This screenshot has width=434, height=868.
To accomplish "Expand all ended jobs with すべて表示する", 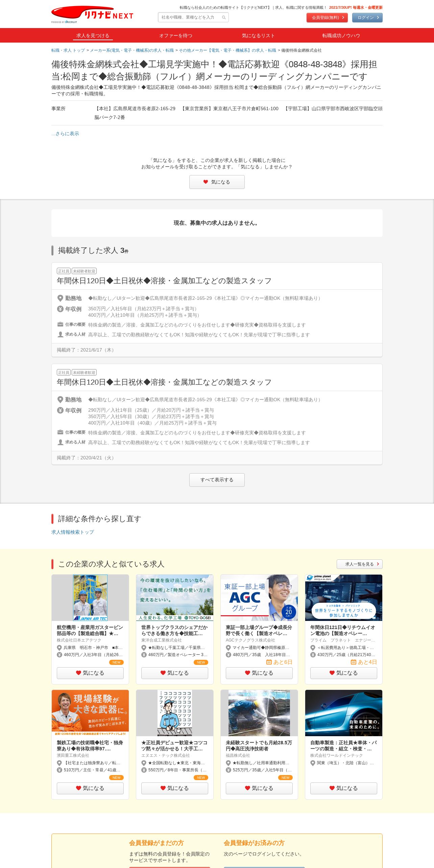I will click(217, 480).
